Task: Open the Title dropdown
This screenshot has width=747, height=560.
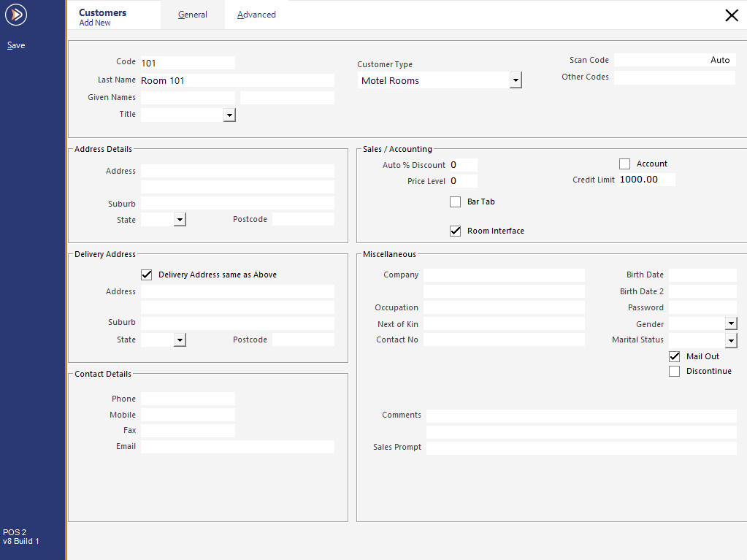Action: (229, 115)
